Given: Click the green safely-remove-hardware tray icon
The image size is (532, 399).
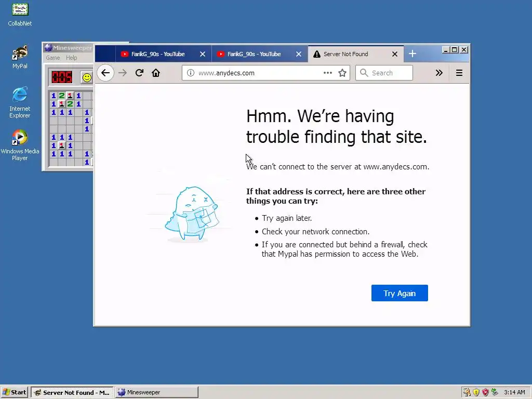Looking at the screenshot, I should [x=495, y=393].
